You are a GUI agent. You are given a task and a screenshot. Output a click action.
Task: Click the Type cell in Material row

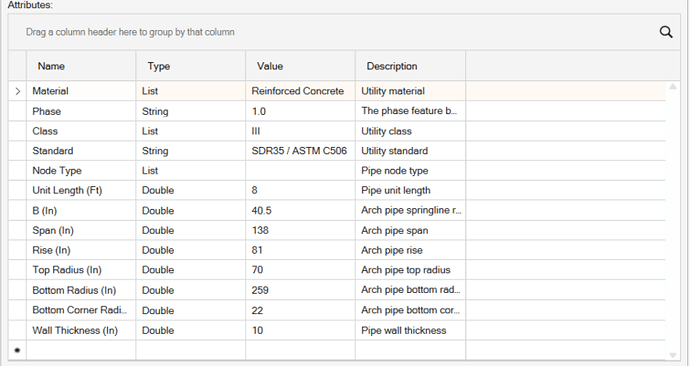pyautogui.click(x=191, y=91)
